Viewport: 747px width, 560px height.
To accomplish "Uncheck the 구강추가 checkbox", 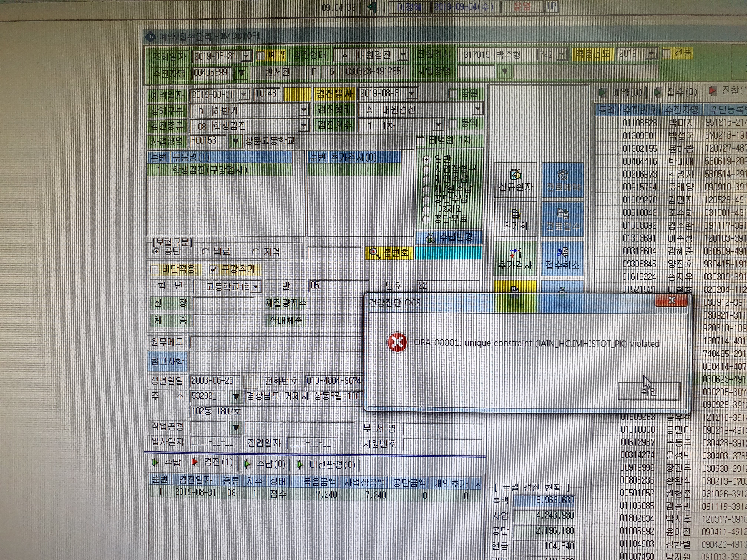I will (x=213, y=269).
